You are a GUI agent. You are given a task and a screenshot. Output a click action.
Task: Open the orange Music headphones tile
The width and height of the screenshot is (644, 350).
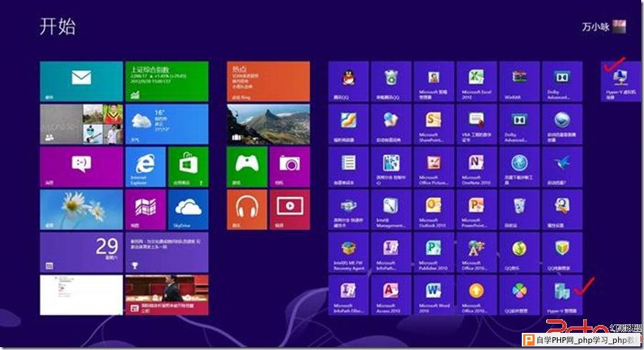(247, 209)
